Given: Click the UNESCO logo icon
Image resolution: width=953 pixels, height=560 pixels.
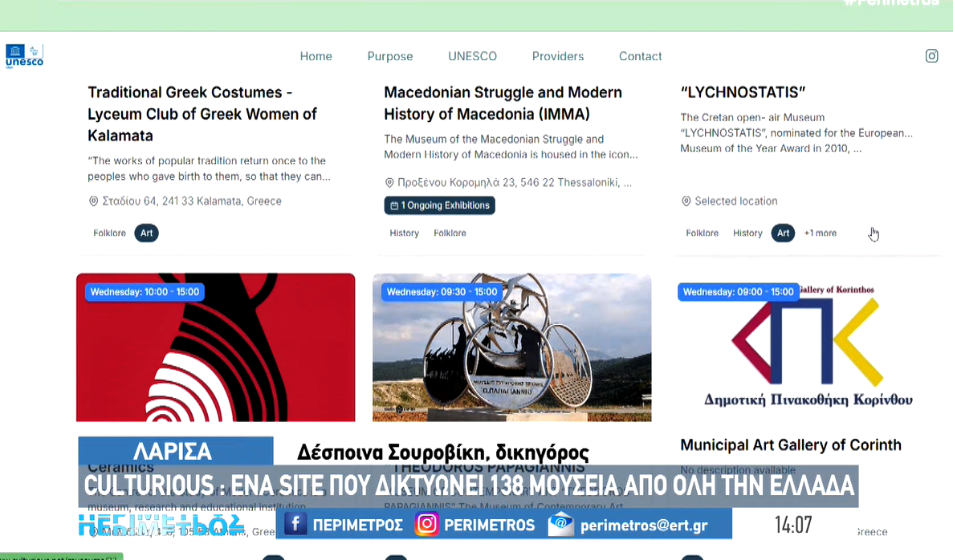Looking at the screenshot, I should pyautogui.click(x=24, y=55).
